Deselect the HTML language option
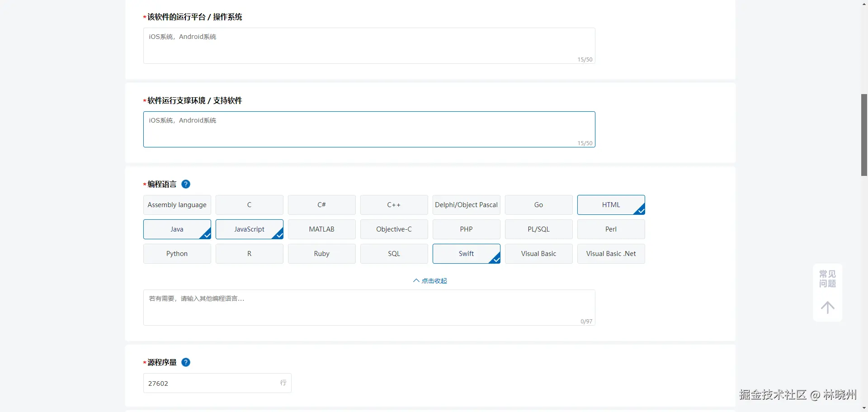The width and height of the screenshot is (868, 412). tap(611, 205)
